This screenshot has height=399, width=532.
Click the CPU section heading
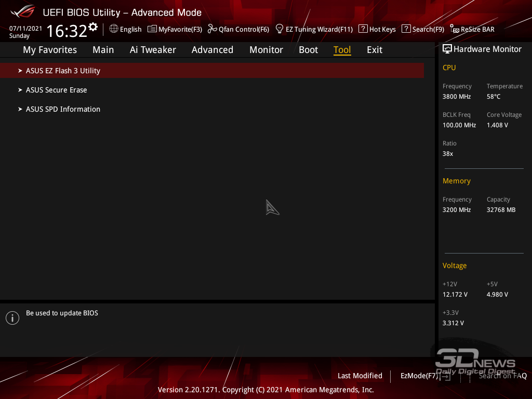coord(449,68)
